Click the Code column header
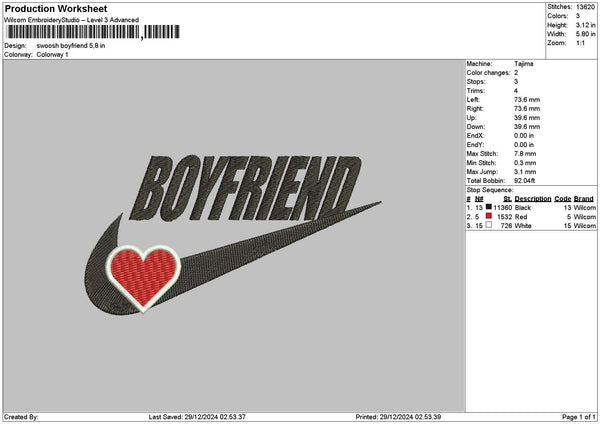 coord(562,199)
